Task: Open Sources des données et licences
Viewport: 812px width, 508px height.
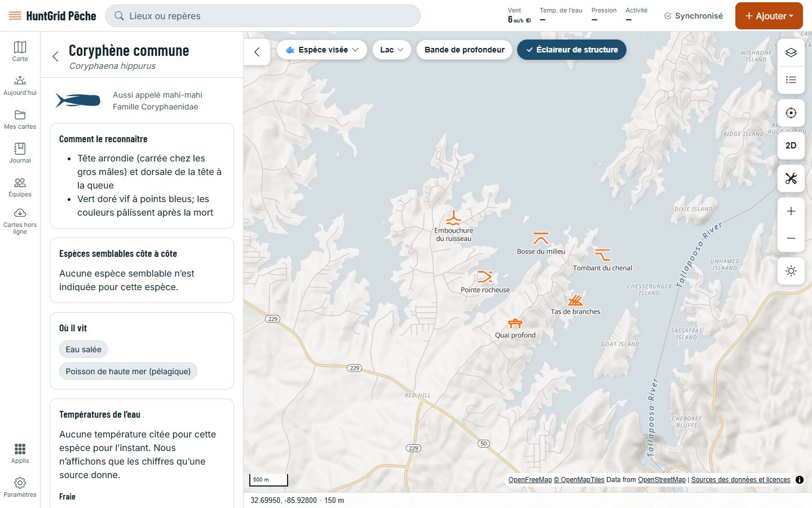Action: coord(741,480)
